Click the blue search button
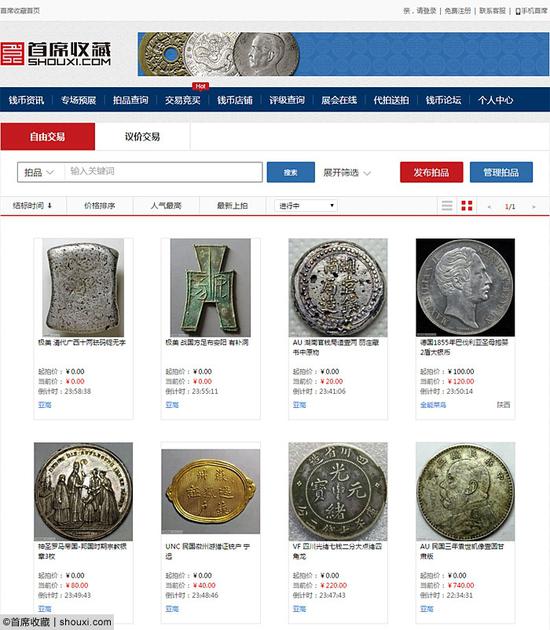This screenshot has height=630, width=550. point(290,172)
